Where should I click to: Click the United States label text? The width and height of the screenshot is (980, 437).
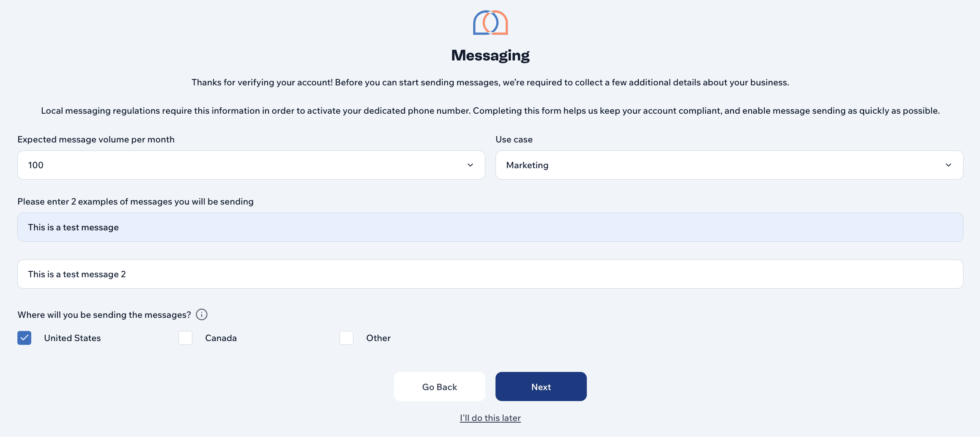click(72, 338)
